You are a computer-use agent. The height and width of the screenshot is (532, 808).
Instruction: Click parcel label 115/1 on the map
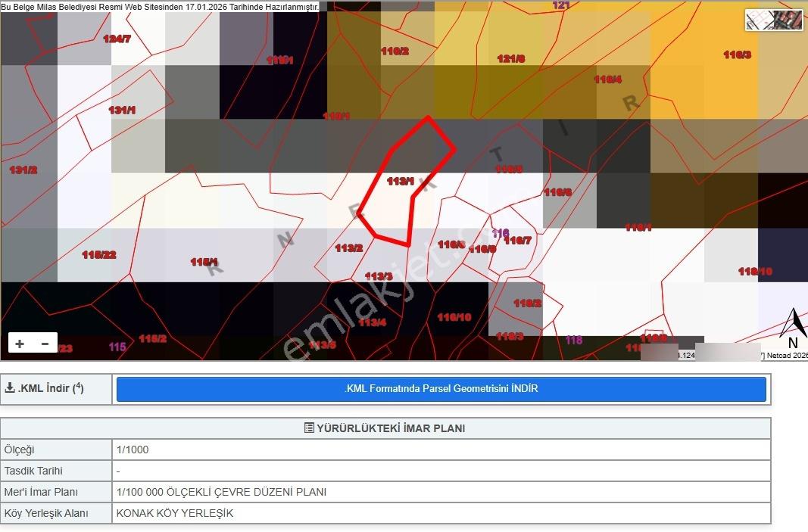204,262
